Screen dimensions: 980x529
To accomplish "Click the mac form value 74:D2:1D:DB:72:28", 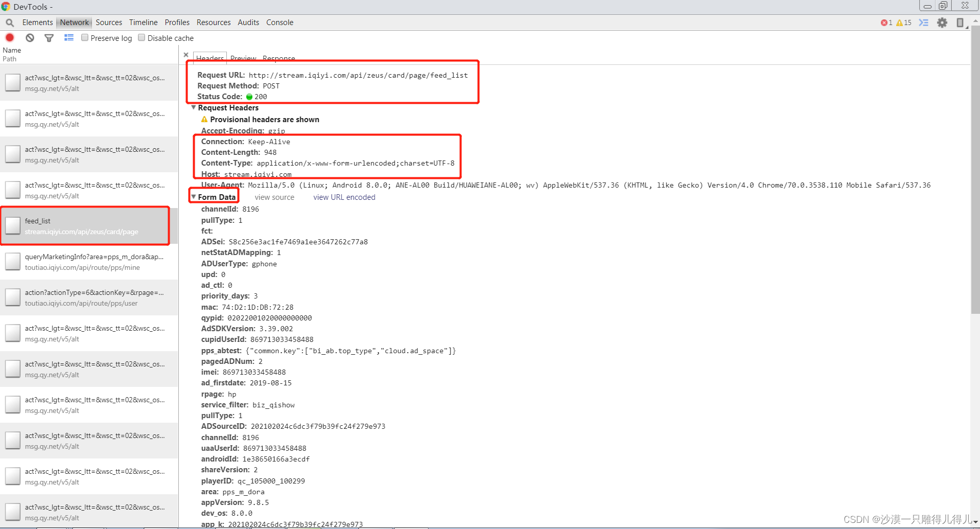I will (x=258, y=307).
